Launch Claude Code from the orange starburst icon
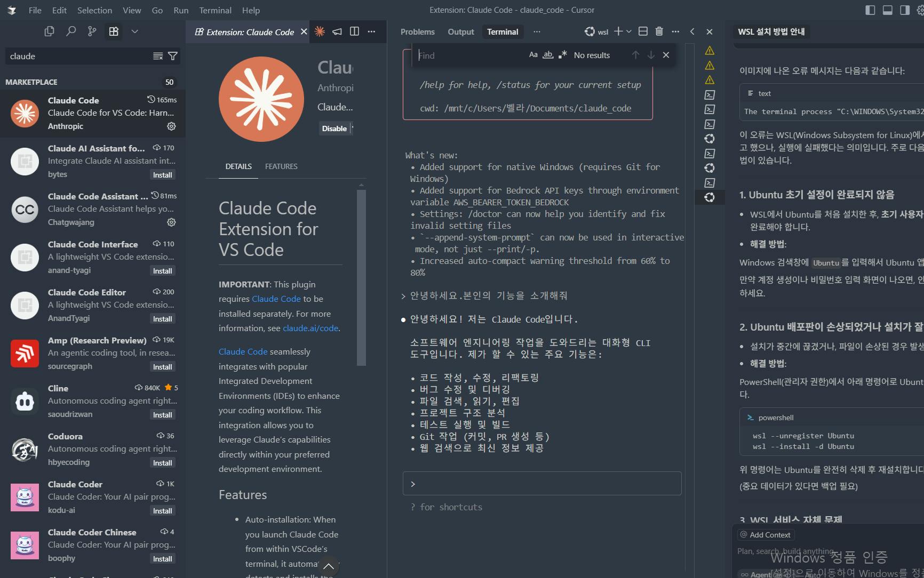924x578 pixels. click(x=320, y=31)
